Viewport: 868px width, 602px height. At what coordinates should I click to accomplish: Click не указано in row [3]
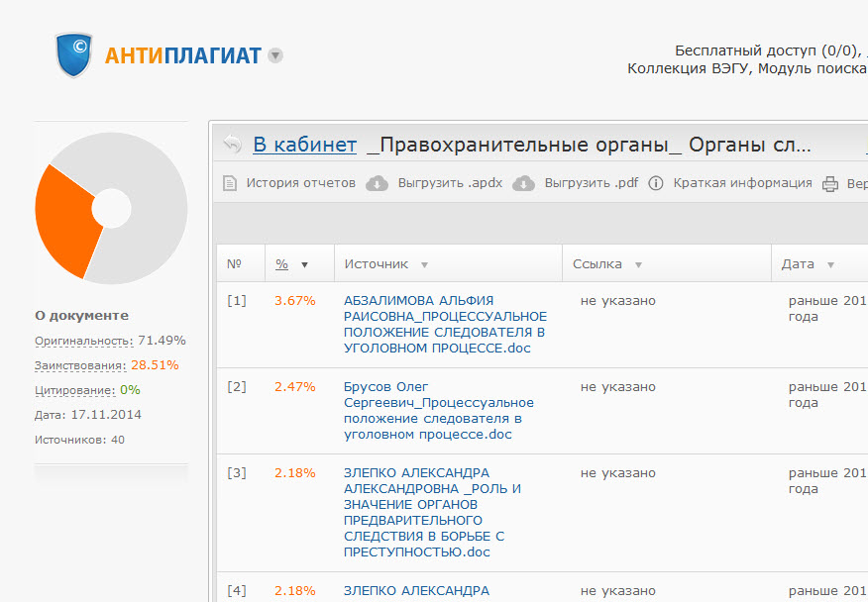617,473
